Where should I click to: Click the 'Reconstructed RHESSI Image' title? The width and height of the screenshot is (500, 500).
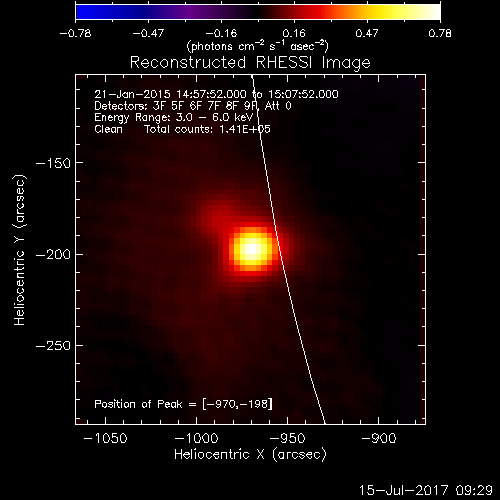coord(250,63)
